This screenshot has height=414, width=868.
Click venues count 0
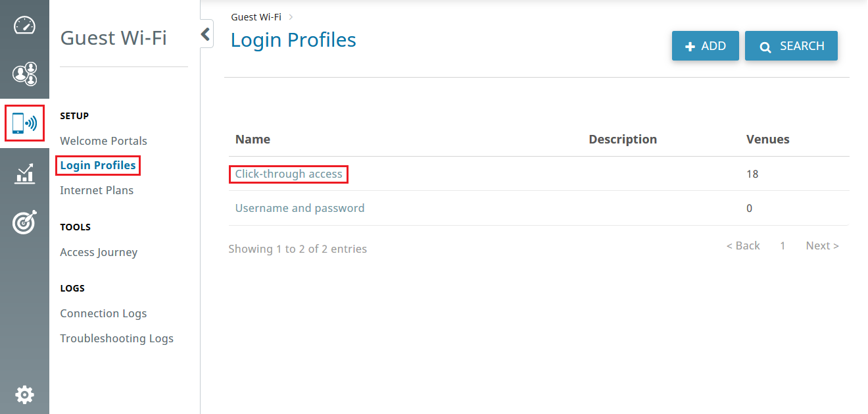[750, 209]
